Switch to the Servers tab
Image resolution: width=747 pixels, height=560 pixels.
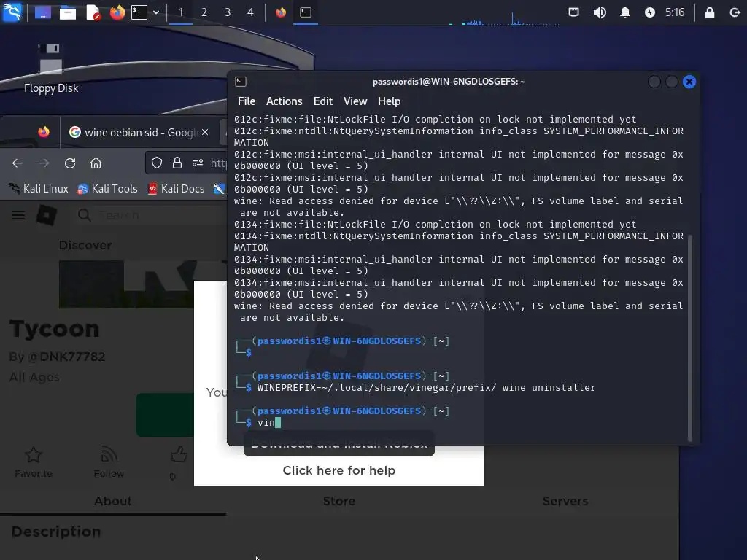pos(565,502)
